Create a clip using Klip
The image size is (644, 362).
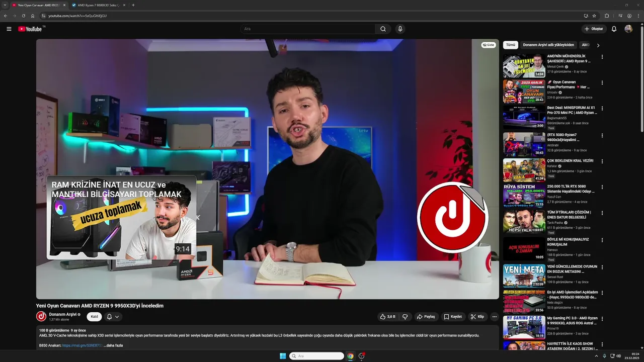pyautogui.click(x=477, y=317)
